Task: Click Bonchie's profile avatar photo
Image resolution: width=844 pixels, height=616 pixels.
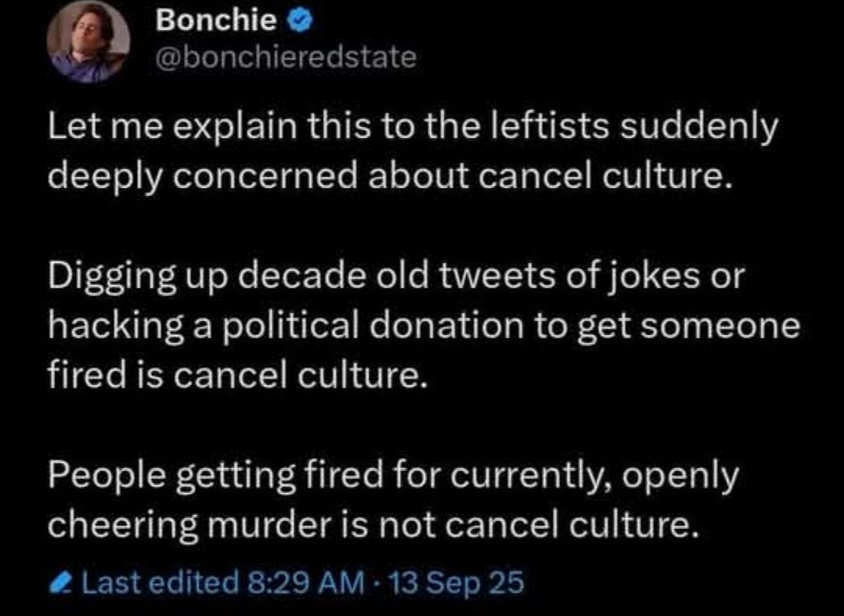Action: click(88, 41)
